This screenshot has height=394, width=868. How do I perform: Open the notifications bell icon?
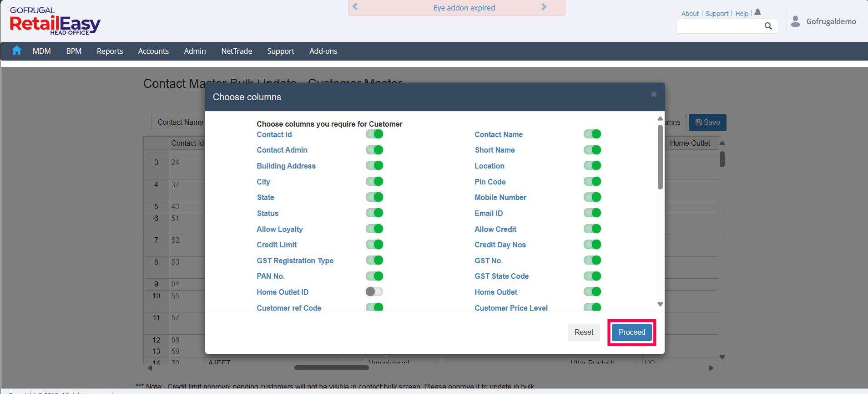(x=757, y=13)
